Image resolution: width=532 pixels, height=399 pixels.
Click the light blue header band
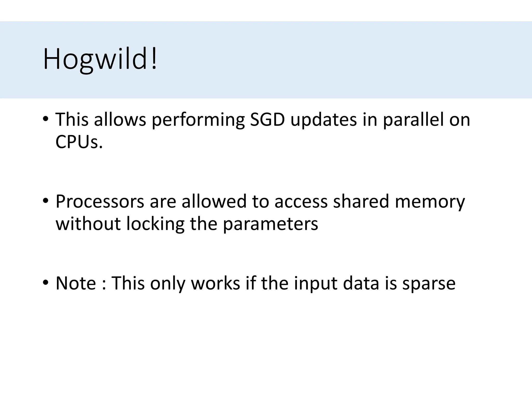[x=338, y=60]
